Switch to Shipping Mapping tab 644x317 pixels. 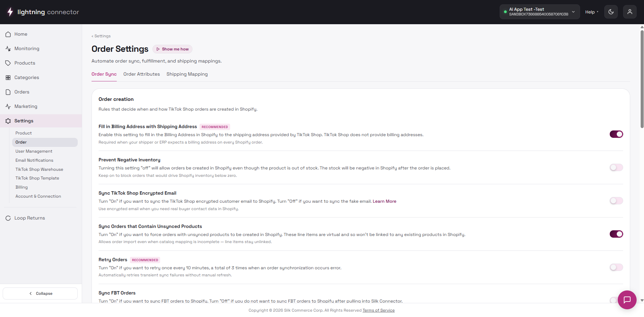coord(187,74)
